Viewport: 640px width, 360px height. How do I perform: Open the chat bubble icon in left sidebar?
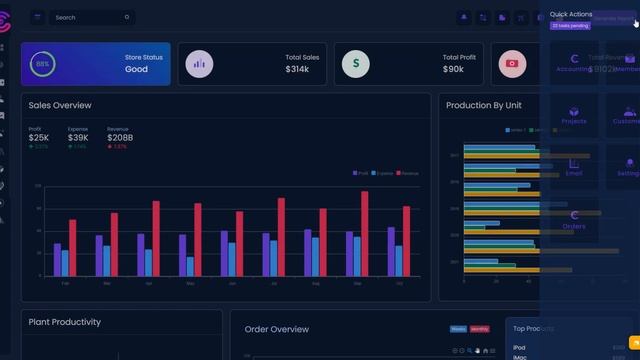pos(2,116)
